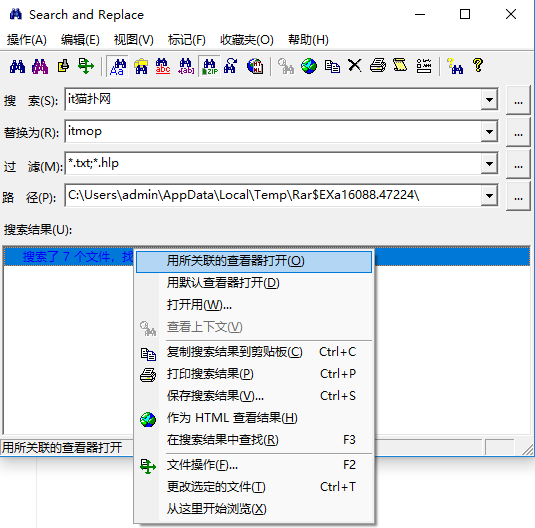
Task: Choose 文件操作(F)... in context menu
Action: (x=254, y=465)
